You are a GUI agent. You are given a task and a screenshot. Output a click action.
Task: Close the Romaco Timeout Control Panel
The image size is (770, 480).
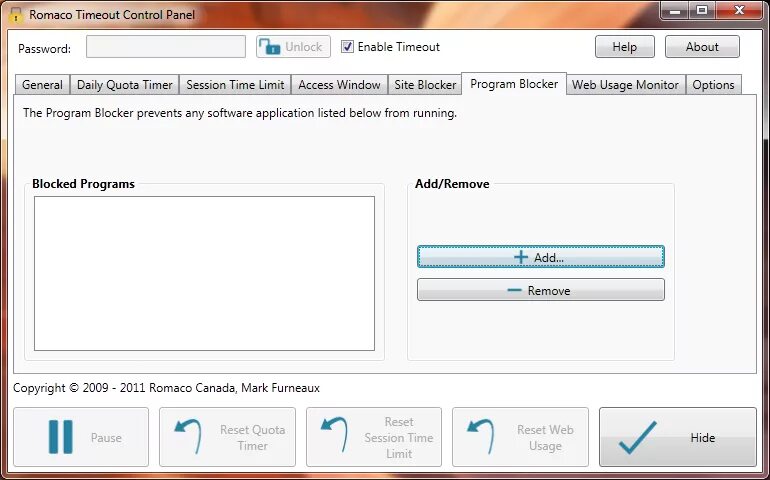[x=739, y=10]
